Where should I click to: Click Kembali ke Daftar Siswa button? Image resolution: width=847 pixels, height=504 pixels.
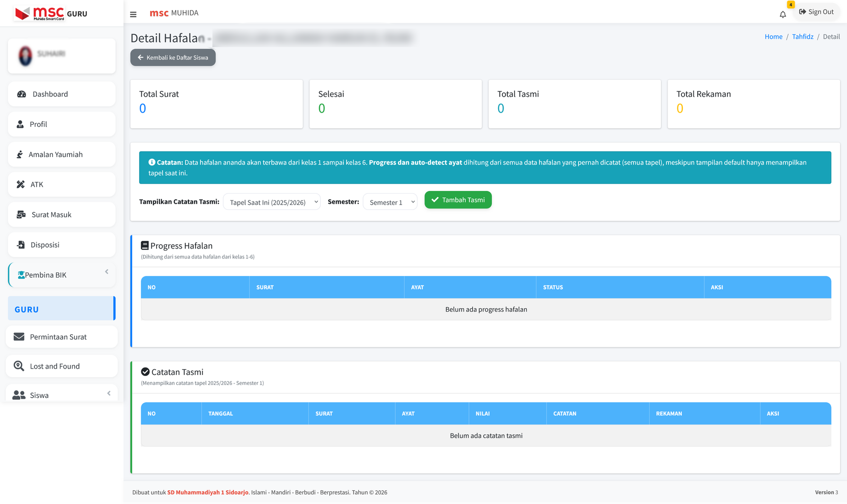click(x=173, y=58)
